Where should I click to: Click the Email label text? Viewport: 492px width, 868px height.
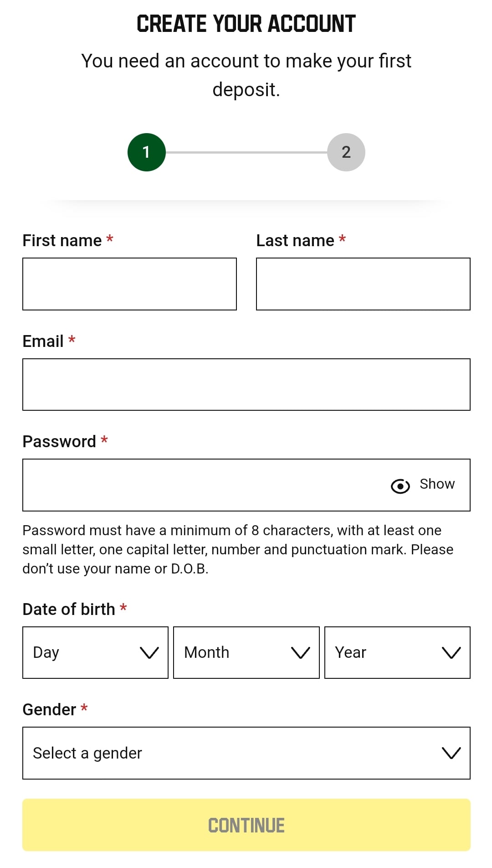tap(43, 341)
